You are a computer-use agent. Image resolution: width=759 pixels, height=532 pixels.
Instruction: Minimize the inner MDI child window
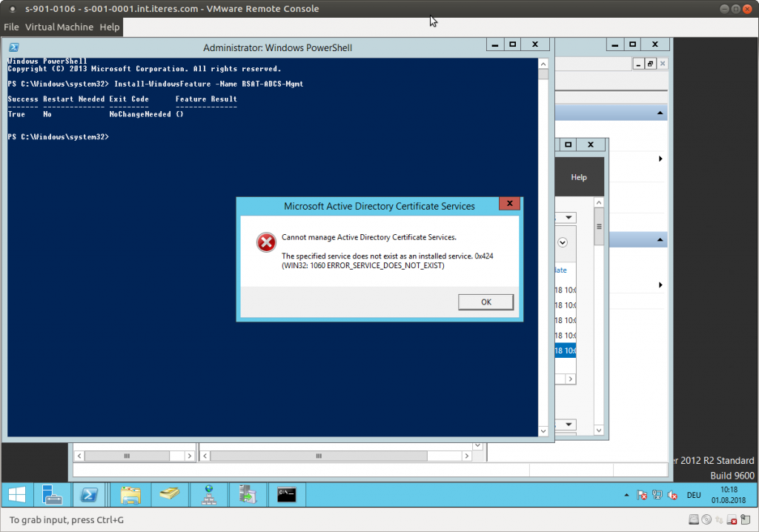click(x=638, y=64)
